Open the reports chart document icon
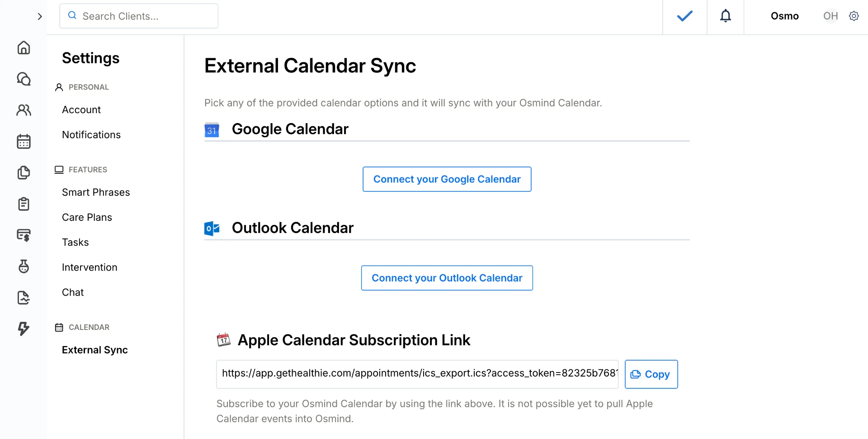The image size is (868, 439). coord(24,297)
